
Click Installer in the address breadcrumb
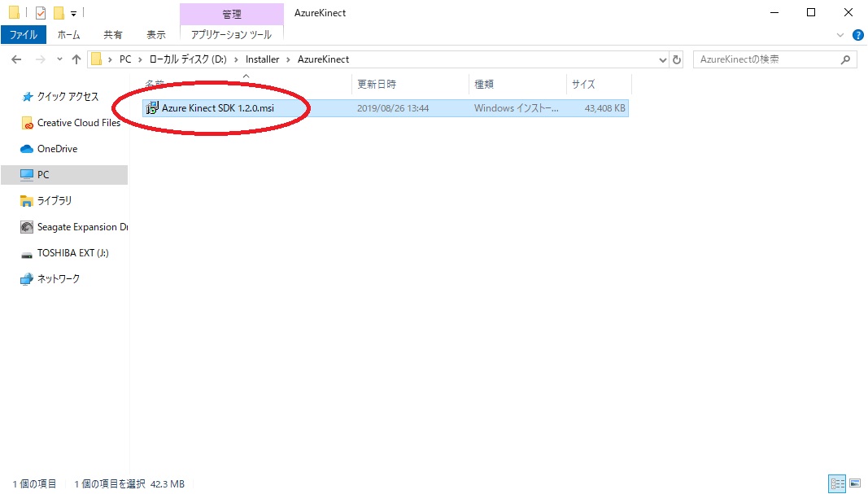263,59
